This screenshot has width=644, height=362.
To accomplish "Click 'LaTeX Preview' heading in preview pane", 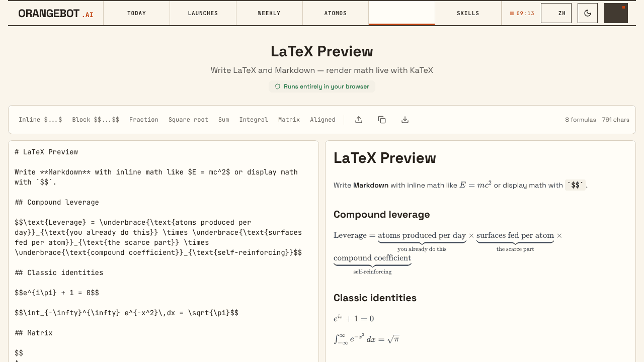I will (385, 158).
